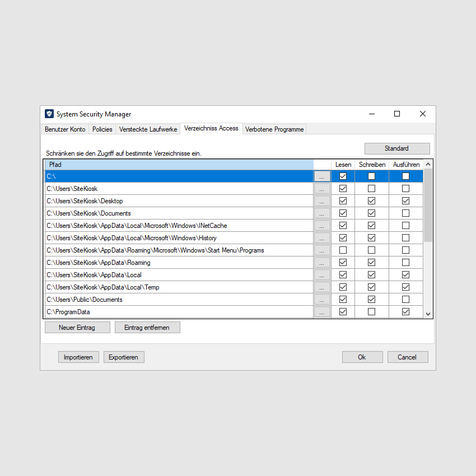
Task: Click the Neuer Eintrag button
Action: (x=77, y=328)
